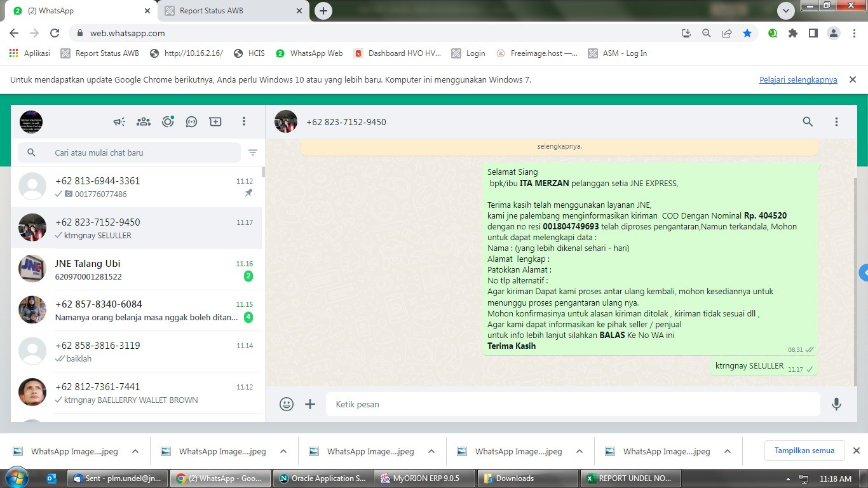The width and height of the screenshot is (868, 488).
Task: Open the sidebar menu three dots
Action: pos(244,121)
